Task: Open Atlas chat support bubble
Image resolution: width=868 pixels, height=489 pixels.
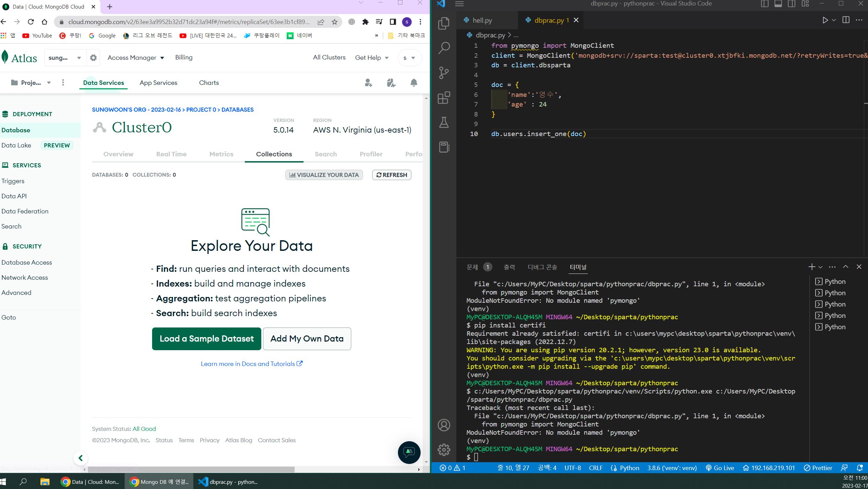Action: [x=409, y=452]
